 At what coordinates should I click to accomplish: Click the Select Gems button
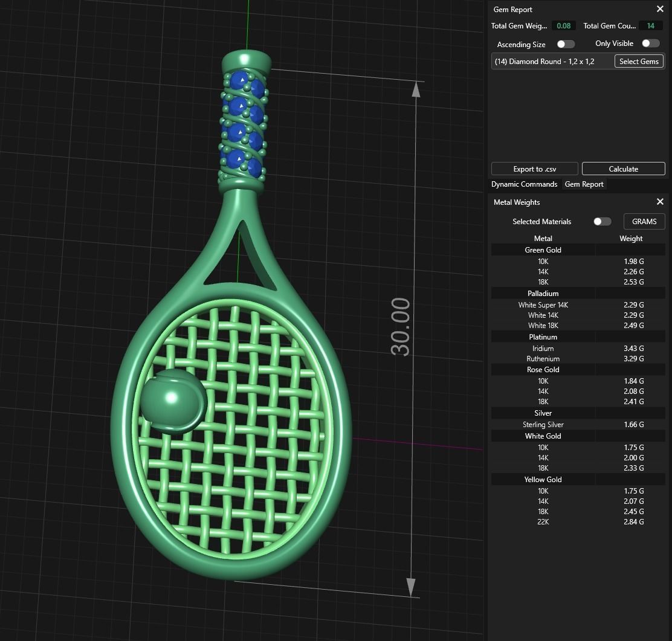tap(639, 61)
